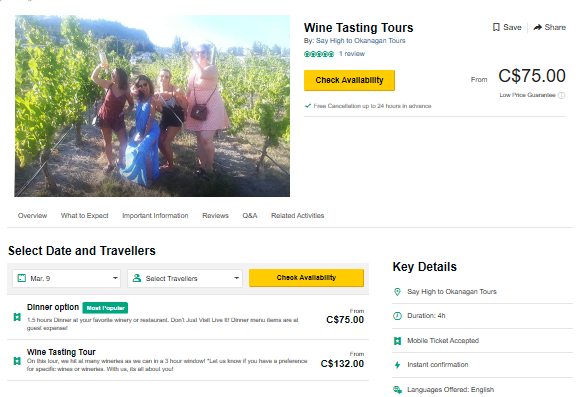Switch to the What to Expect tab
Screen dimensions: 586x397
[84, 216]
